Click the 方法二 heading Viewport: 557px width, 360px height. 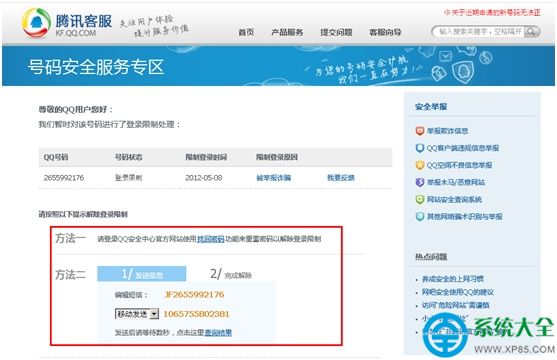tap(70, 275)
